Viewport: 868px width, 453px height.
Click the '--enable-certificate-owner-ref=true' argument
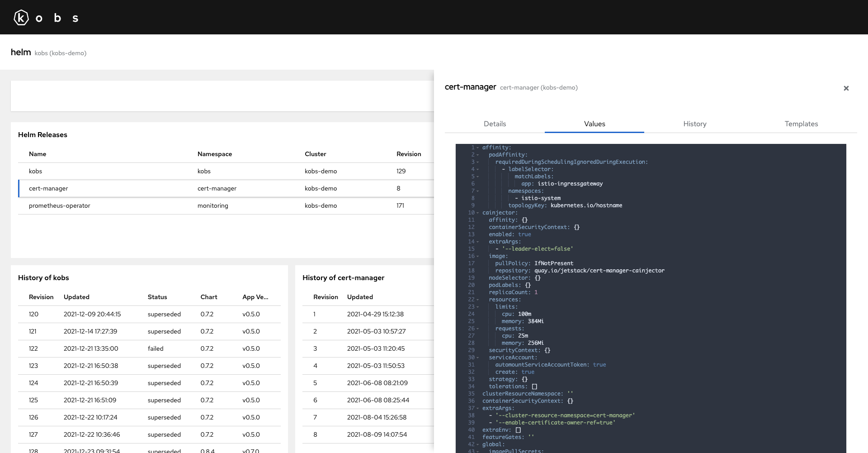click(556, 423)
